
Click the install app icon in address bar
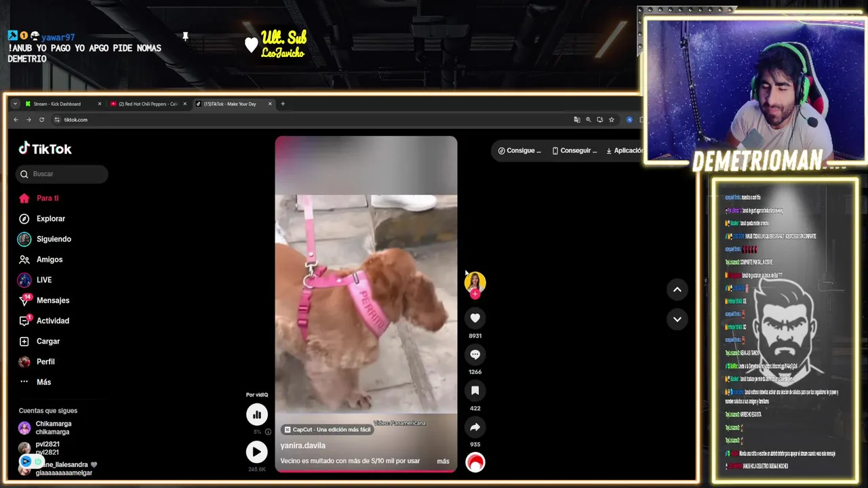point(600,120)
